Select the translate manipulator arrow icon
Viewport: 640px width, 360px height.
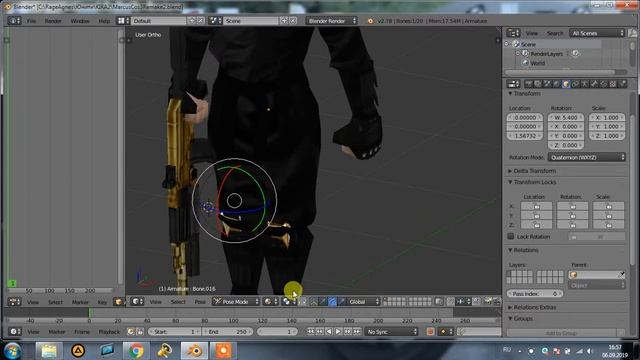(323, 302)
